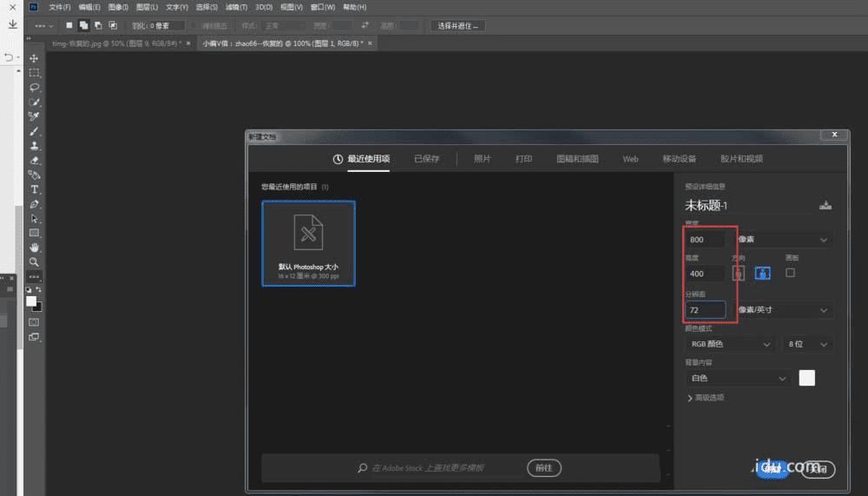The width and height of the screenshot is (868, 496).
Task: Click the width field showing 800
Action: point(705,240)
